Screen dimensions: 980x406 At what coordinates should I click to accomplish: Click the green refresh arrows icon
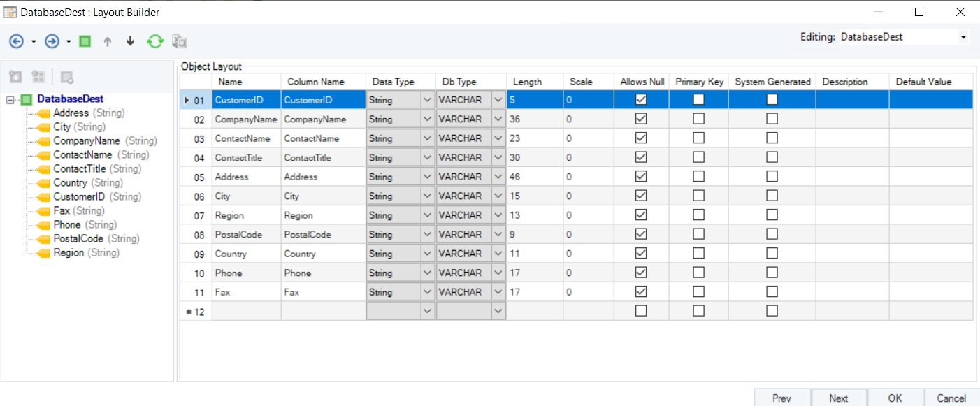pyautogui.click(x=154, y=41)
